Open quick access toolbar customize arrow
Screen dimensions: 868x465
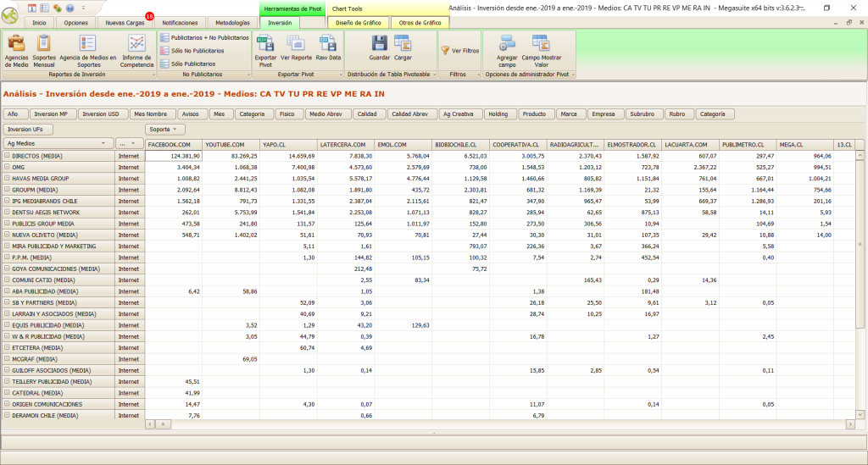tap(84, 8)
